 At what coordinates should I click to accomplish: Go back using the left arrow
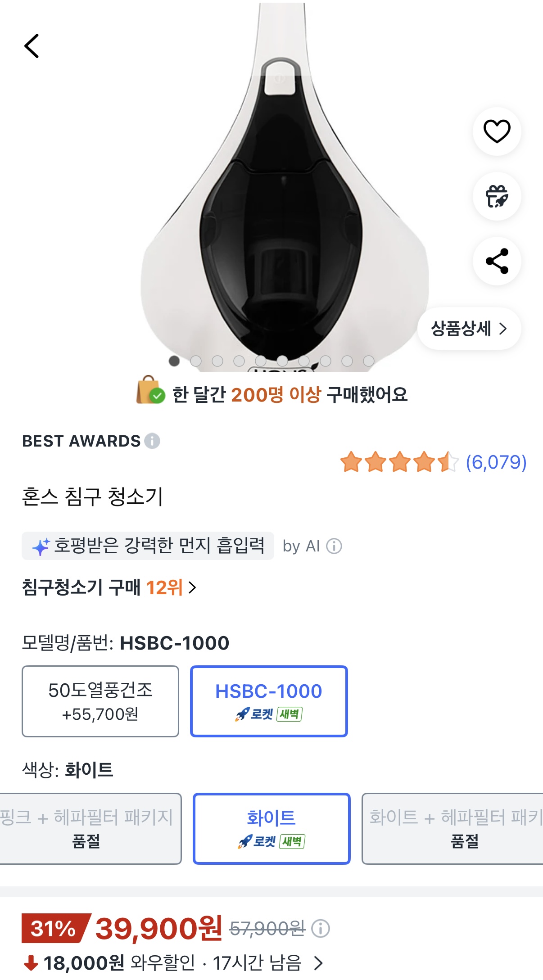(x=32, y=46)
